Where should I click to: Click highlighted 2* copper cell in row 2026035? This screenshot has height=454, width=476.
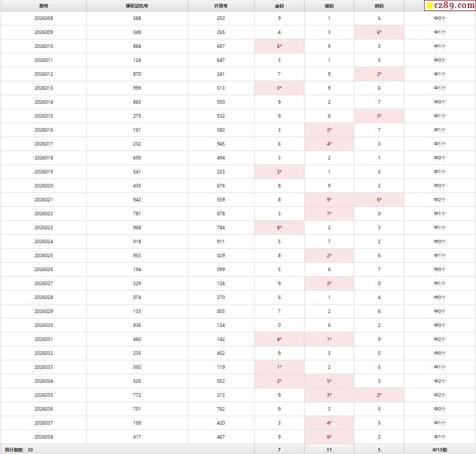coord(379,395)
